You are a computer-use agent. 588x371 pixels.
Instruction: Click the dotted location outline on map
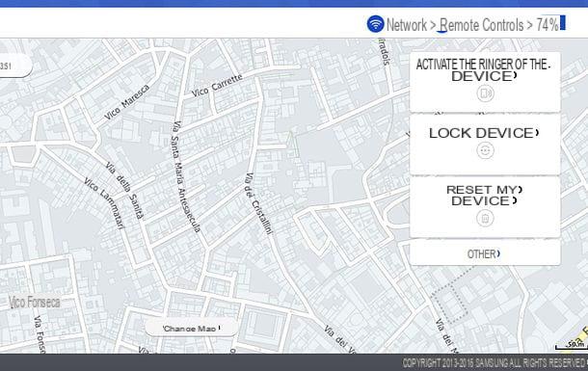click(x=449, y=304)
